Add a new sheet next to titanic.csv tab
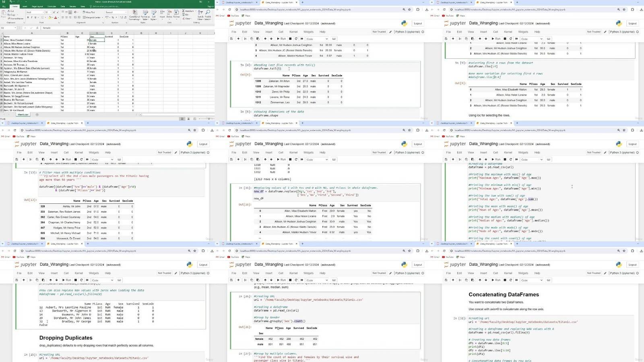The height and width of the screenshot is (362, 644). point(37,115)
